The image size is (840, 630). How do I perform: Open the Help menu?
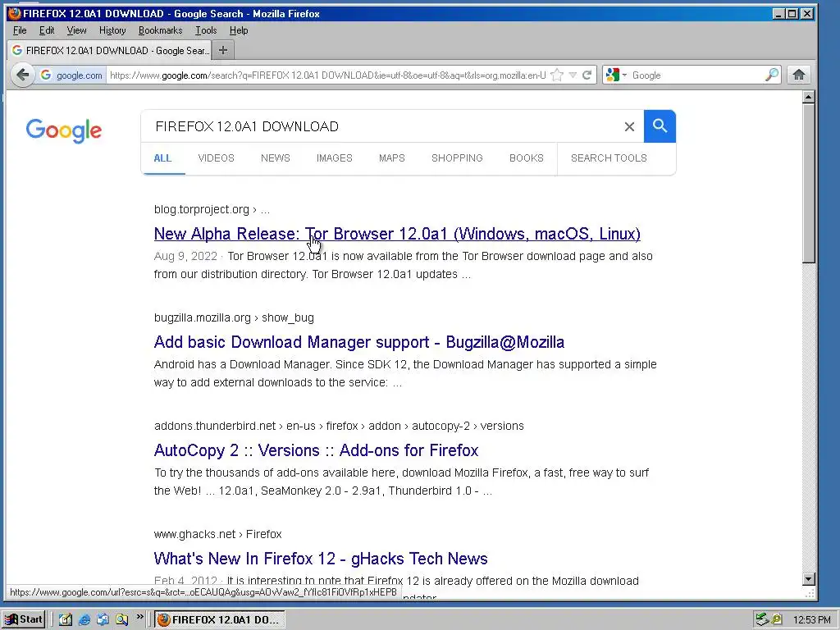coord(239,30)
